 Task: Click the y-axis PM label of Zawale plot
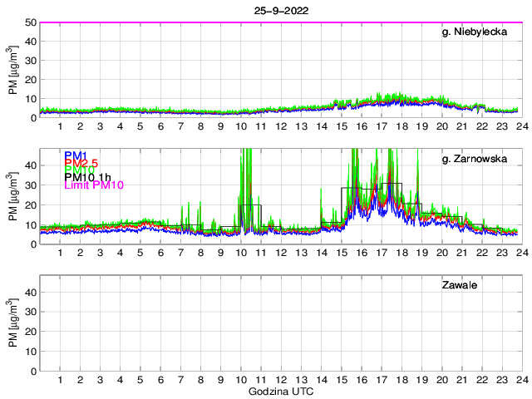[13, 323]
